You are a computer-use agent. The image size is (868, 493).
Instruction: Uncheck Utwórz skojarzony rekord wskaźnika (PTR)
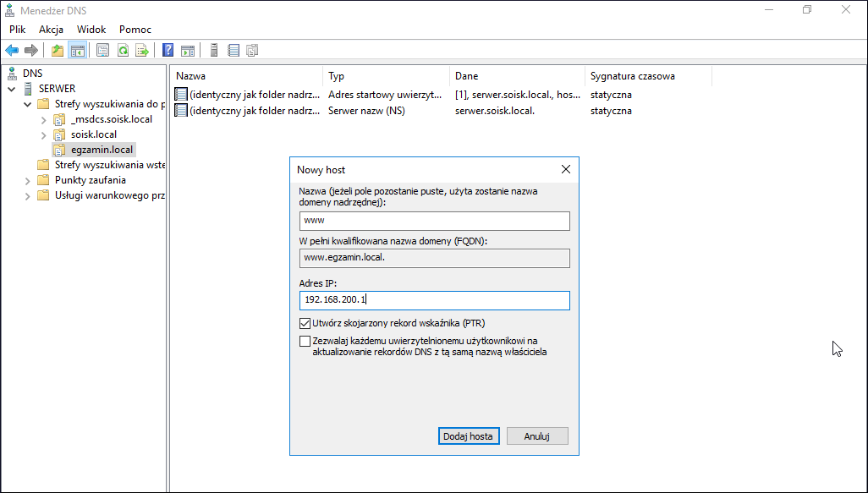[x=305, y=323]
